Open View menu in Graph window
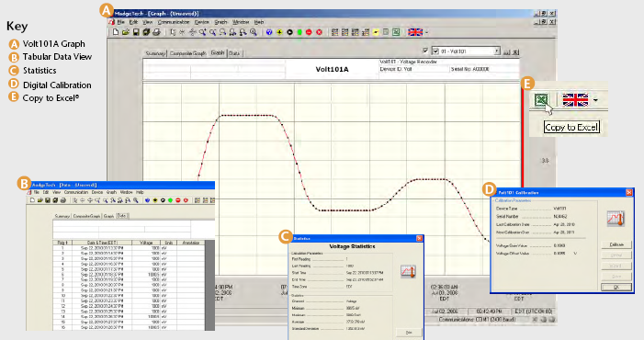Screen dimensions: 644x340 pyautogui.click(x=147, y=22)
